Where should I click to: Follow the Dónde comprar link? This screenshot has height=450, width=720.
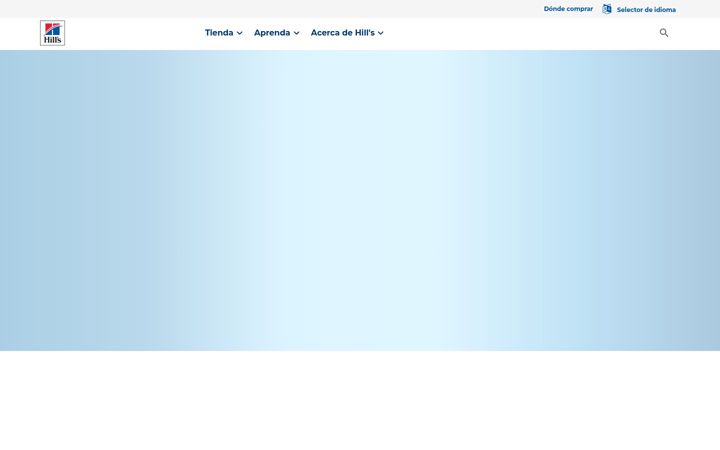point(568,9)
